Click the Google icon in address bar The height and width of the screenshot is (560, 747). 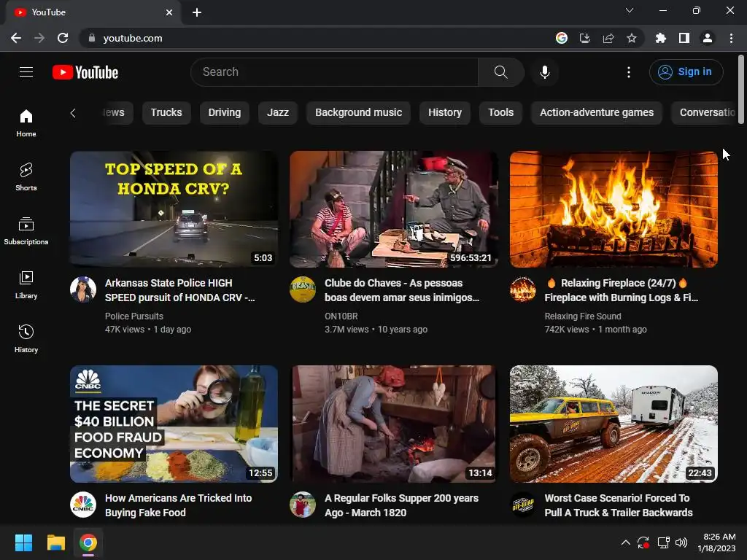[x=562, y=38]
